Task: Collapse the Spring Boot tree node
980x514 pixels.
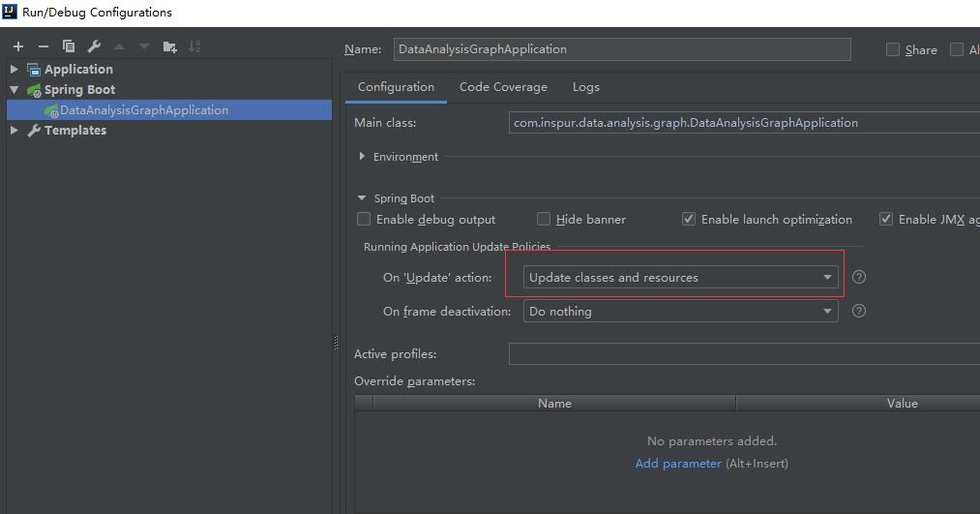Action: [15, 89]
